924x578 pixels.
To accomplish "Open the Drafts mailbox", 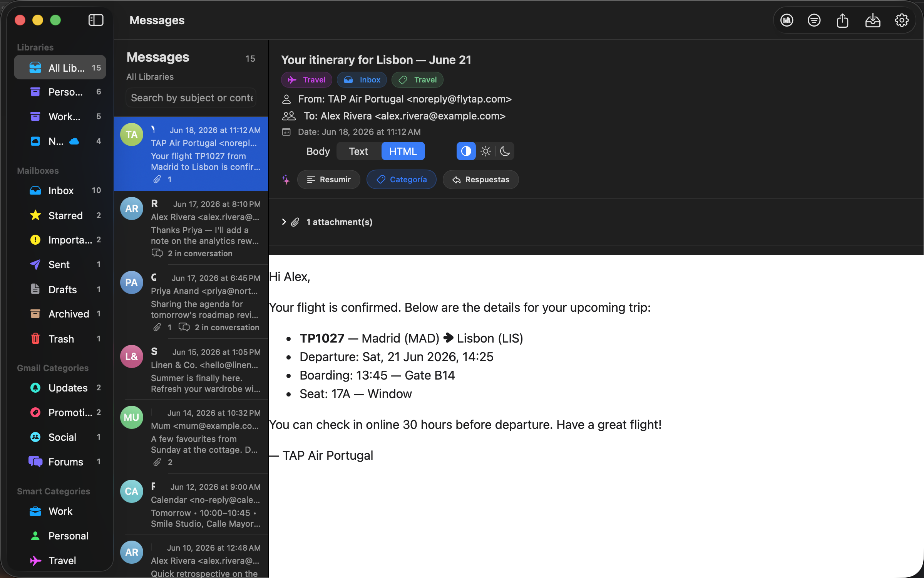I will [x=60, y=289].
